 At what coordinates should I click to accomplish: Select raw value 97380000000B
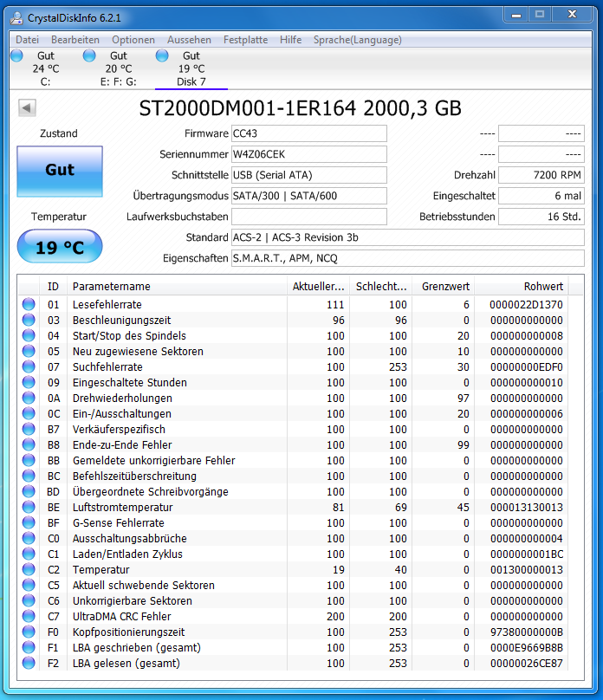[x=526, y=632]
